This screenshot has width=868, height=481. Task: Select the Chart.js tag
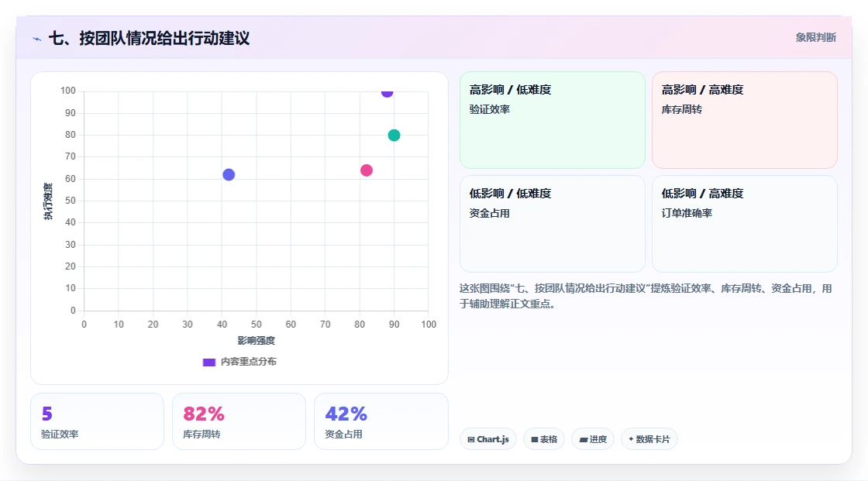pyautogui.click(x=488, y=439)
